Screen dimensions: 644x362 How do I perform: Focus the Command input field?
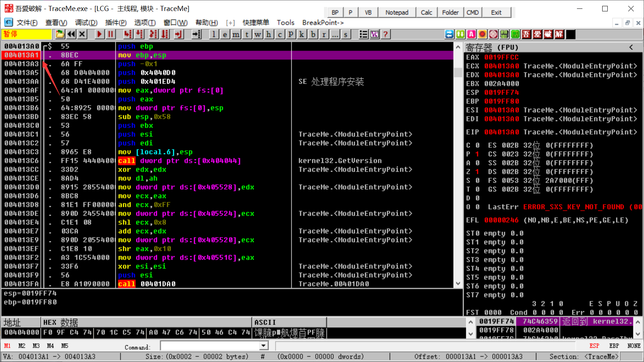tap(210, 346)
